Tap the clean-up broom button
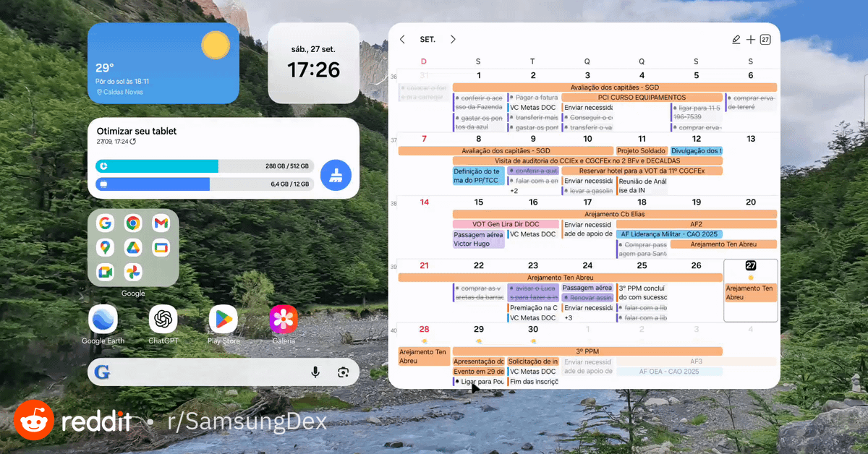 coord(336,175)
